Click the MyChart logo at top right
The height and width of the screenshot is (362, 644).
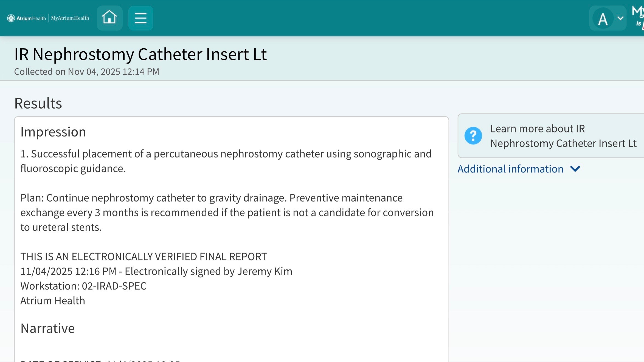(639, 16)
